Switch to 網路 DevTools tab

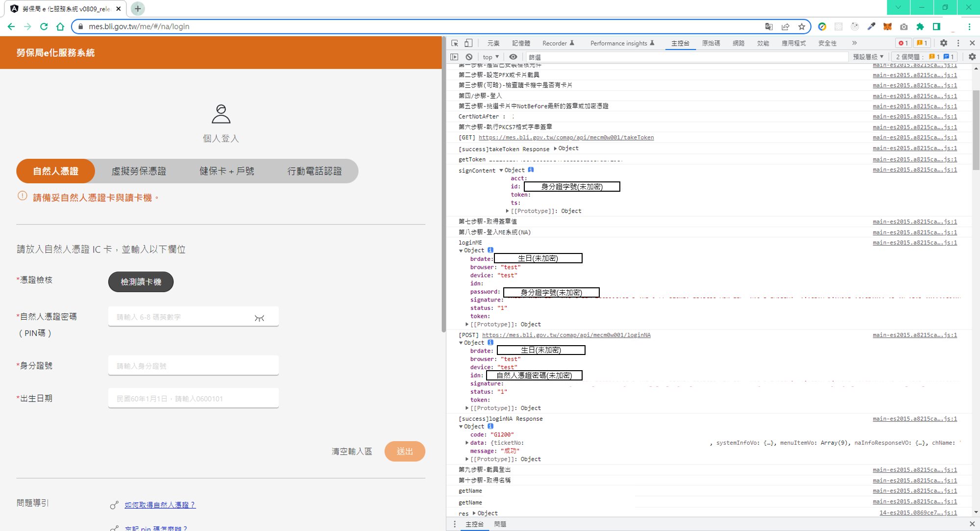click(738, 43)
